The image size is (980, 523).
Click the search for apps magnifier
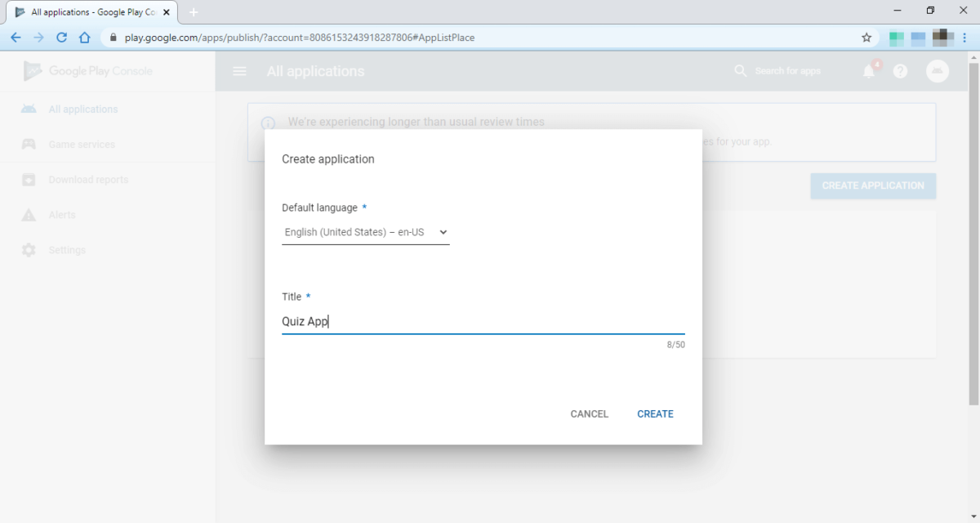[x=740, y=70]
